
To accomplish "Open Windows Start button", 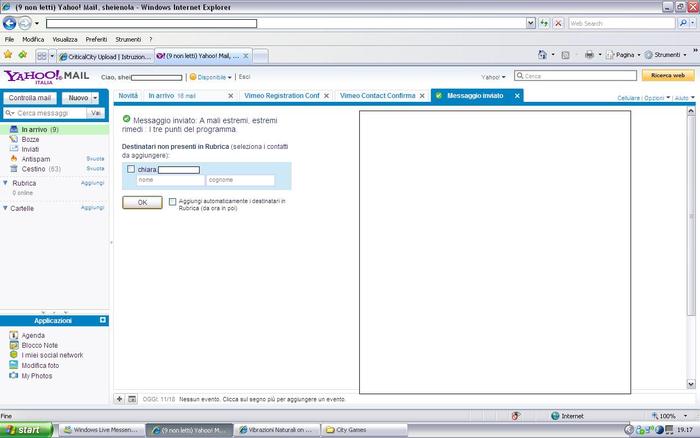I will click(x=26, y=430).
